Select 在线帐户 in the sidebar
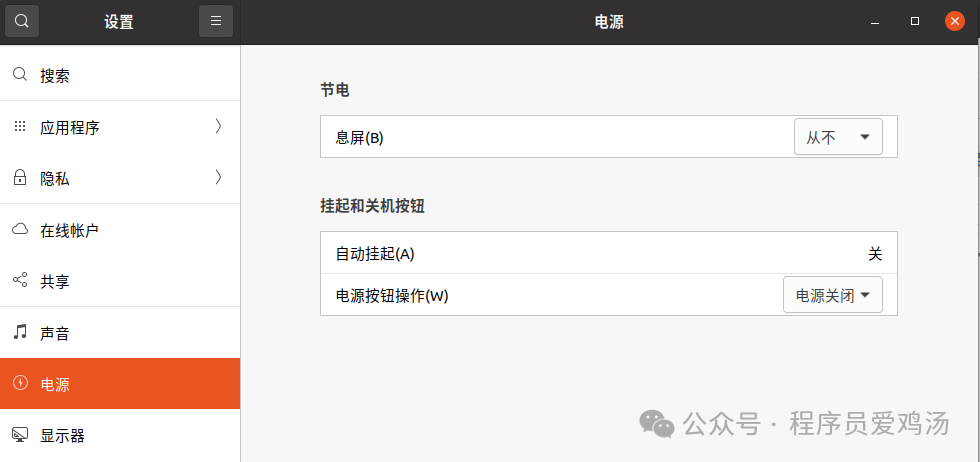This screenshot has height=462, width=980. (69, 230)
